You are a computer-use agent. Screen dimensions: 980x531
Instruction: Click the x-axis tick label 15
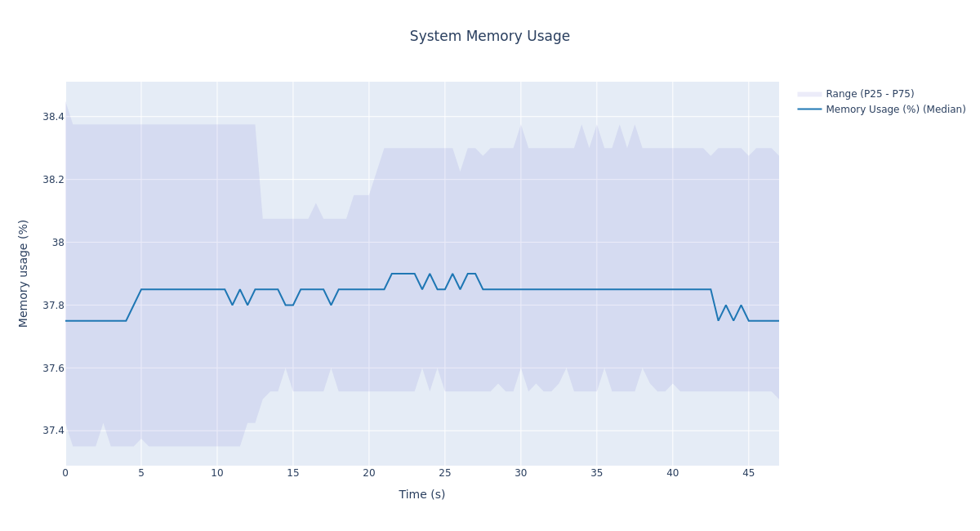point(293,473)
